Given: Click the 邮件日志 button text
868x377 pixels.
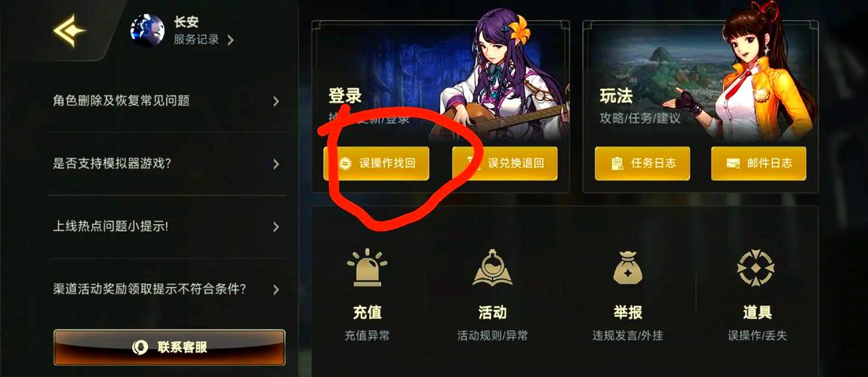Looking at the screenshot, I should [769, 163].
